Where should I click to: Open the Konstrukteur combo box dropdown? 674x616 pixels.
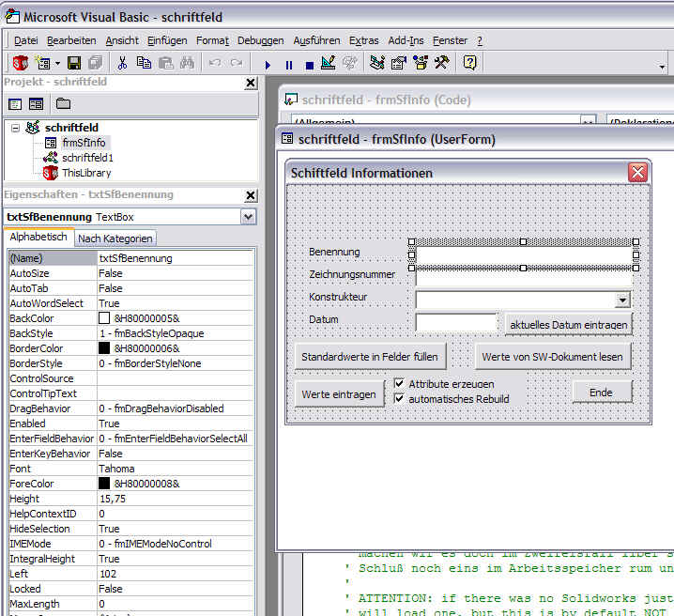point(622,300)
